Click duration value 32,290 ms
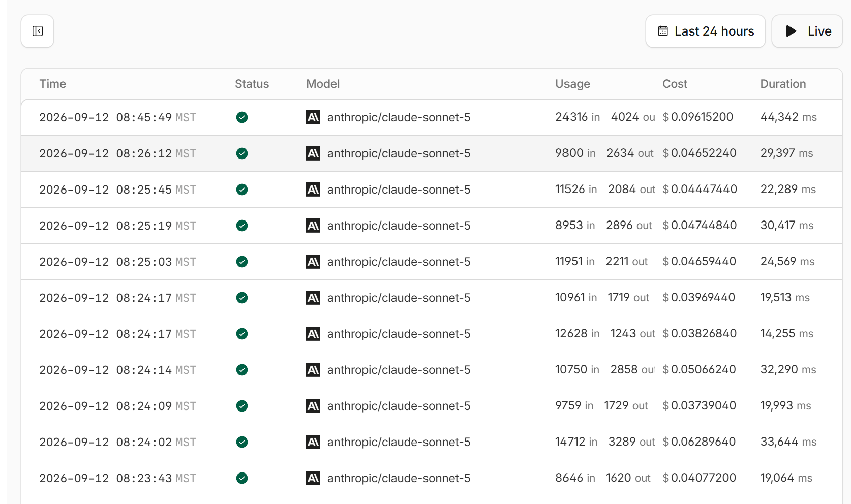Viewport: 851px width, 504px height. click(x=788, y=369)
